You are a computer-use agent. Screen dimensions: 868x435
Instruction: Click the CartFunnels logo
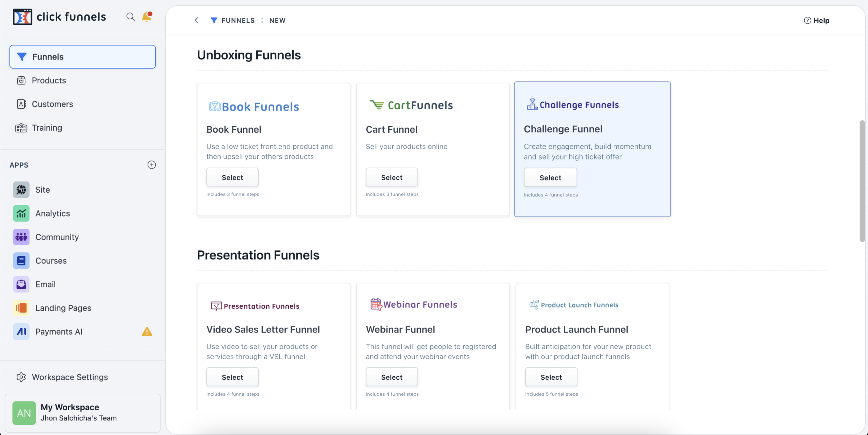click(411, 105)
